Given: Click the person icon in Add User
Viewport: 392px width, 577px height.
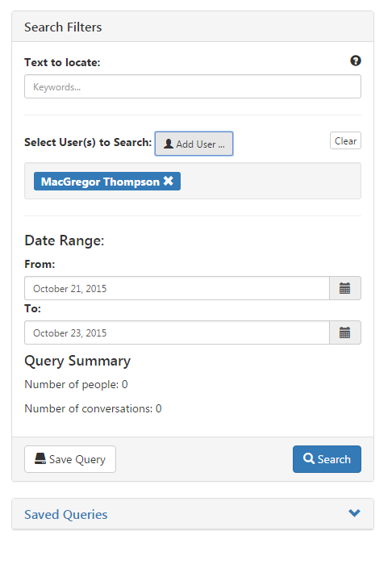Looking at the screenshot, I should click(x=169, y=144).
